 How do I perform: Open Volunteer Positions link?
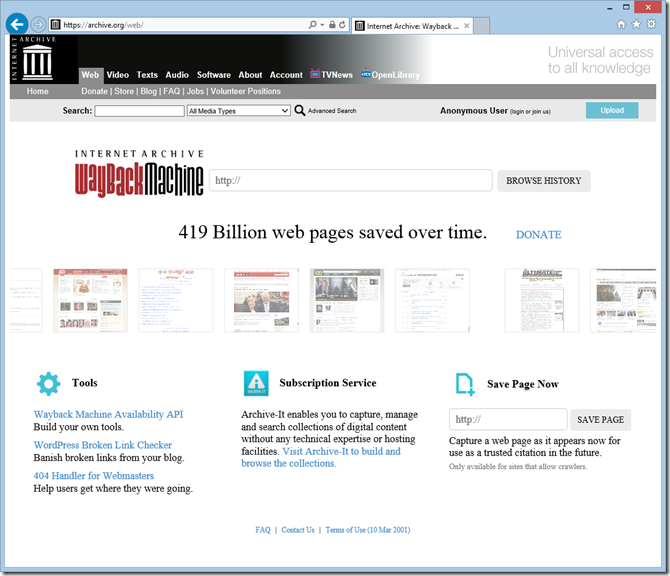[x=245, y=91]
